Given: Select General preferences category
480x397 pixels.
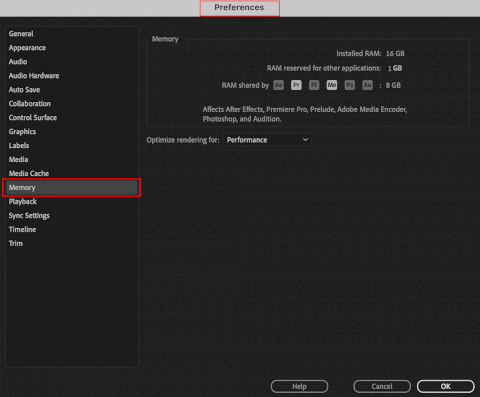Looking at the screenshot, I should (21, 34).
